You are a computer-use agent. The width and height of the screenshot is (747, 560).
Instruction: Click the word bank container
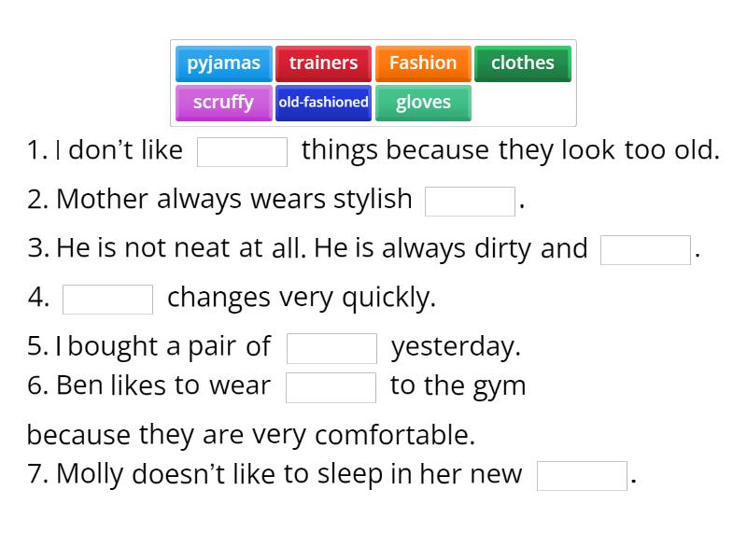point(373,83)
